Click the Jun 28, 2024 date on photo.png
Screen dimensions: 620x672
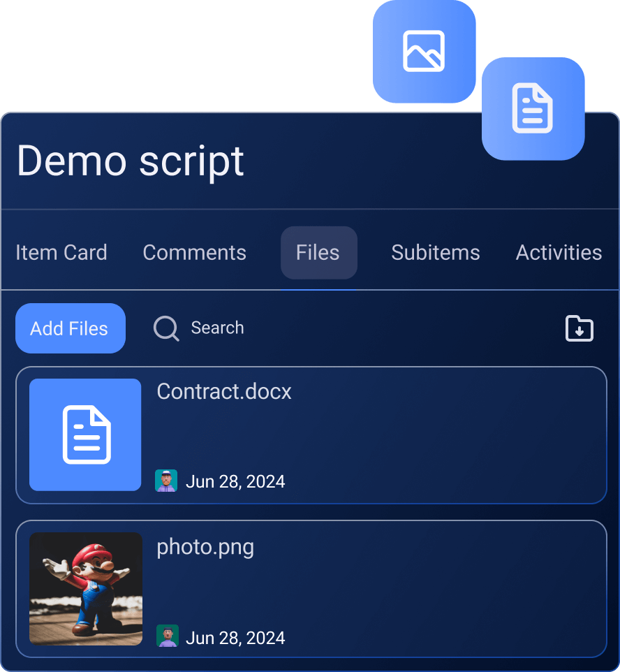(x=235, y=637)
